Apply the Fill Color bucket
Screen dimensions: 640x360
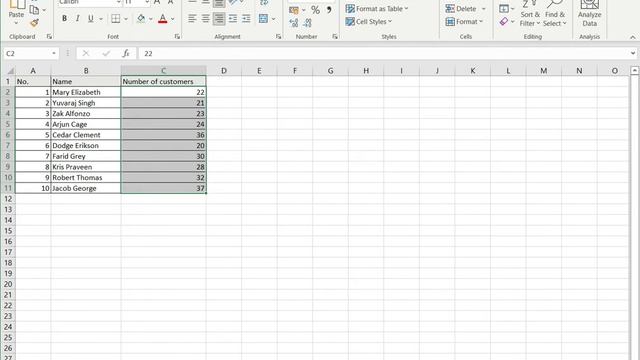(x=141, y=19)
